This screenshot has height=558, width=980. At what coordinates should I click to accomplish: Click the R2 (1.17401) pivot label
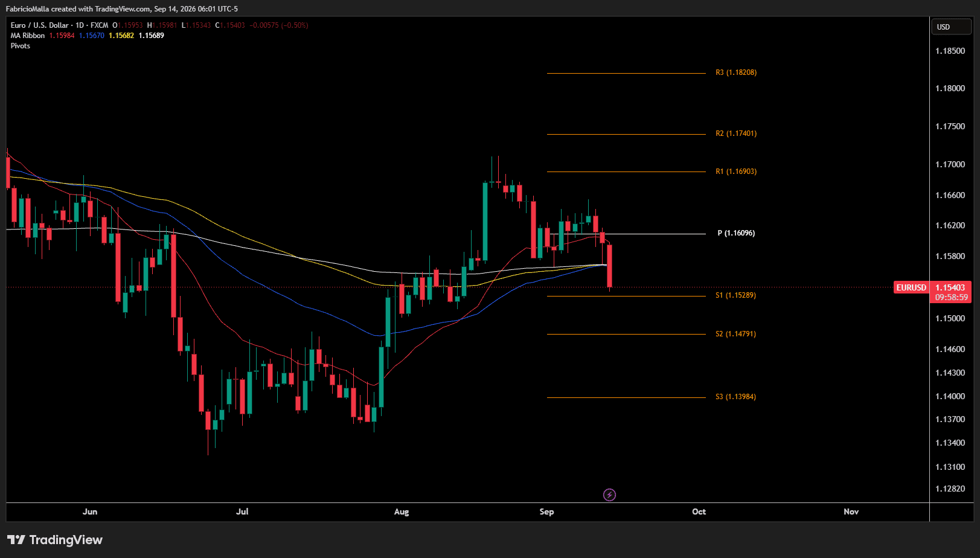(736, 133)
